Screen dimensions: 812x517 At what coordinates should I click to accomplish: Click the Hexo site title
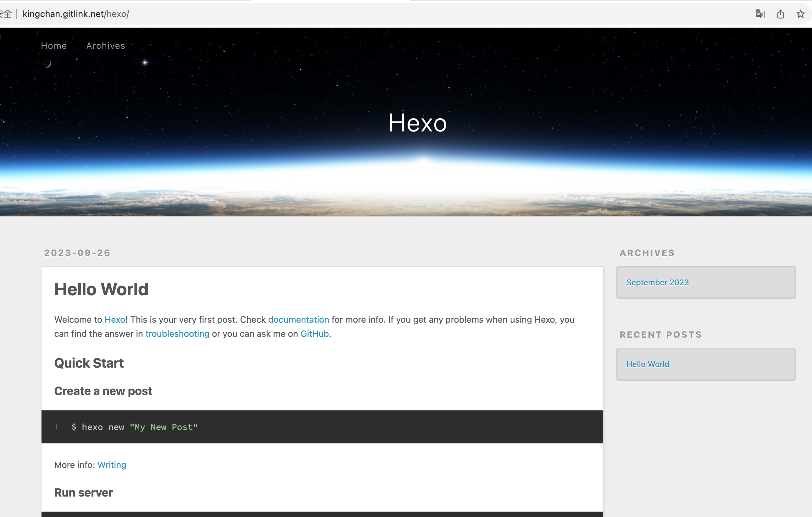[417, 123]
